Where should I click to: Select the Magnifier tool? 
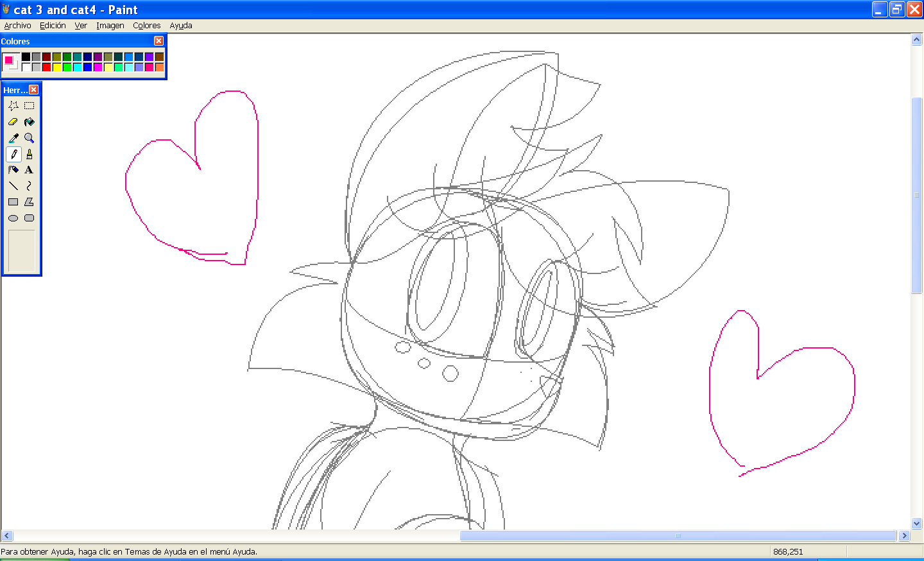[x=30, y=138]
